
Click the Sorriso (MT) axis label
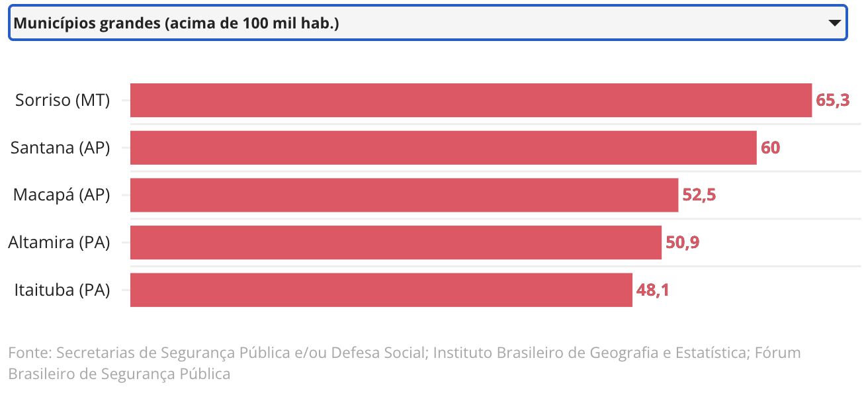pyautogui.click(x=62, y=101)
